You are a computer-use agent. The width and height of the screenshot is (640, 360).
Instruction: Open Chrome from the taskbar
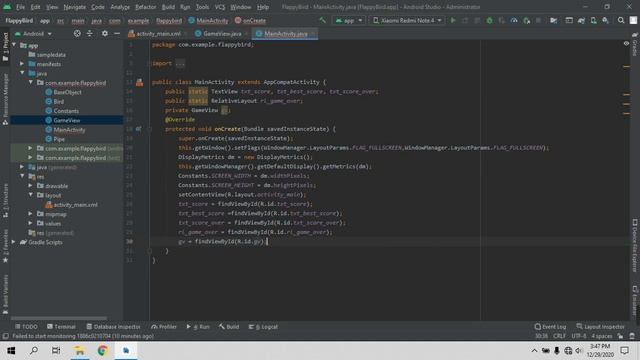point(102,351)
